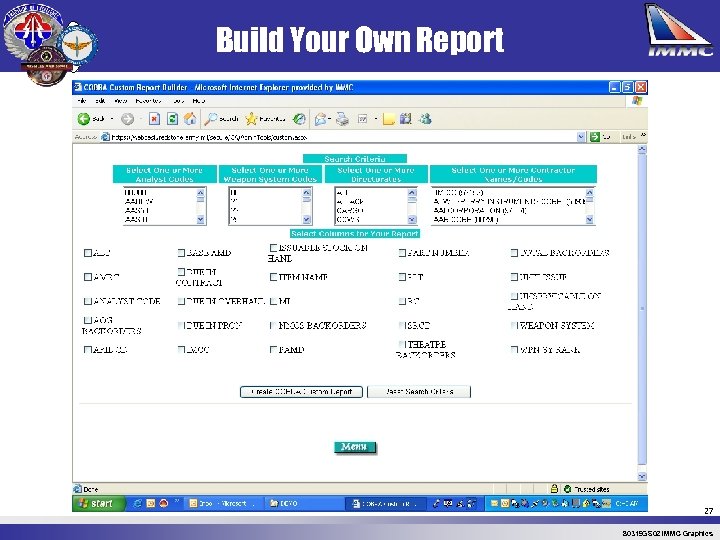
Task: Check the AOG BACKORDERS checkbox
Action: click(88, 320)
